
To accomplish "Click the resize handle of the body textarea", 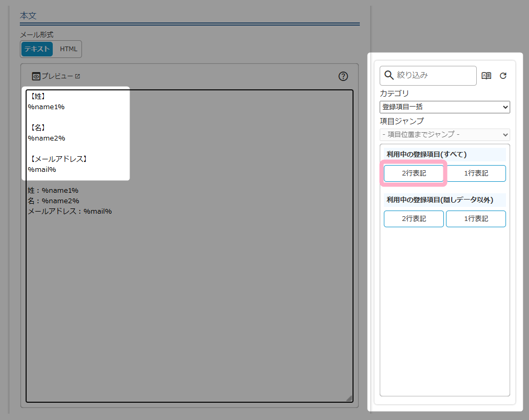I will 349,398.
